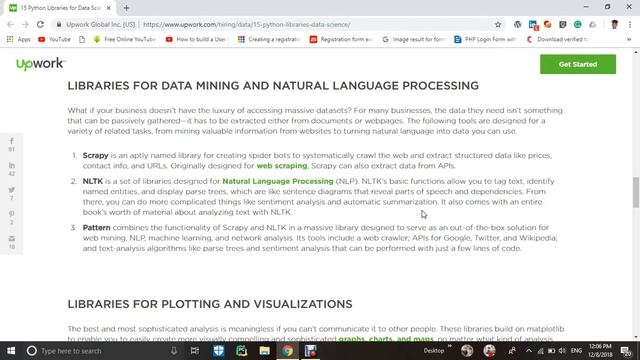Click the Chrome profile avatar
The image size is (640, 360).
point(614,24)
